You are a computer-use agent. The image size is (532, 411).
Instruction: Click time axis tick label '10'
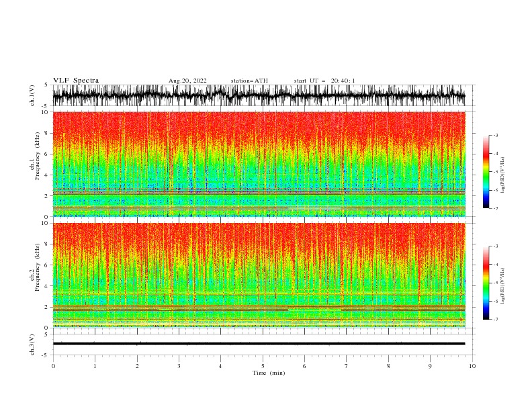(472, 366)
